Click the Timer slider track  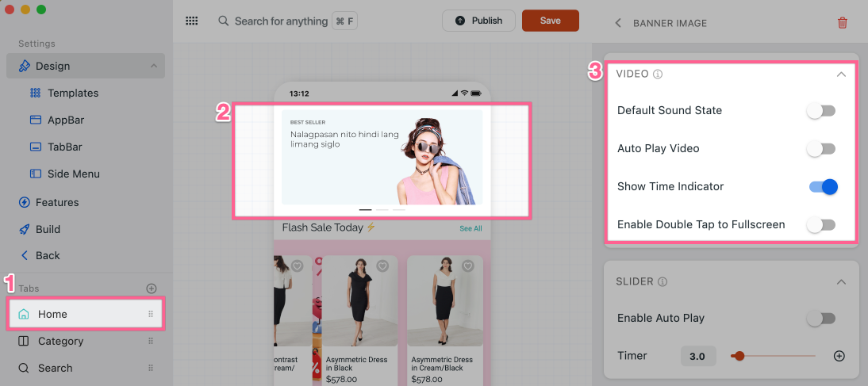(778, 356)
